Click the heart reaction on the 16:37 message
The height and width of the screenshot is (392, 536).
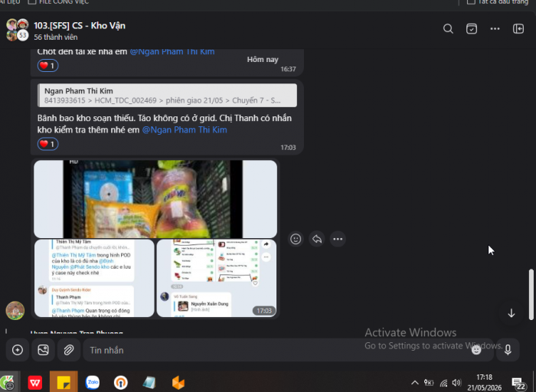click(47, 66)
